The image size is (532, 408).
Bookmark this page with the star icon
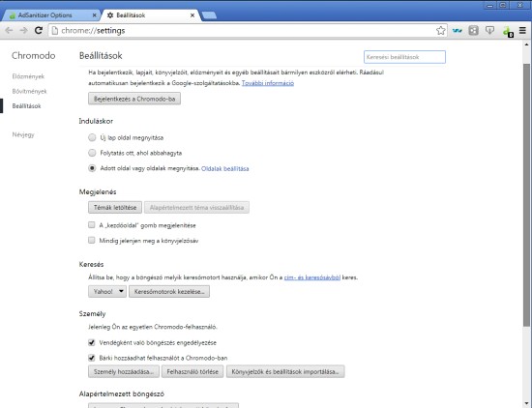tap(441, 31)
